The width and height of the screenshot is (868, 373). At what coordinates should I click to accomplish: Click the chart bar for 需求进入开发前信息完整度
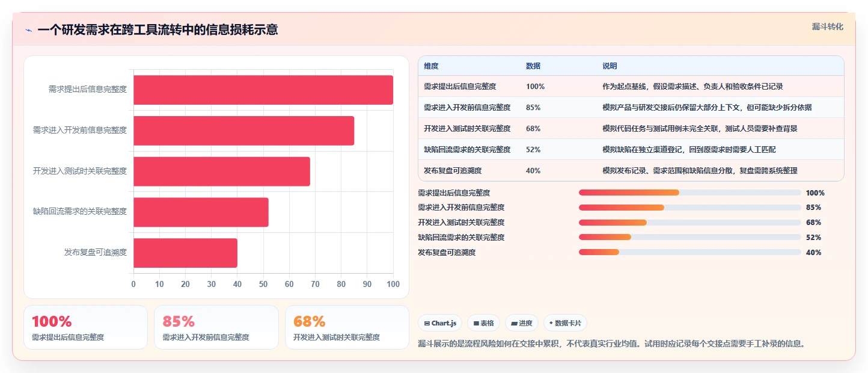(x=243, y=131)
